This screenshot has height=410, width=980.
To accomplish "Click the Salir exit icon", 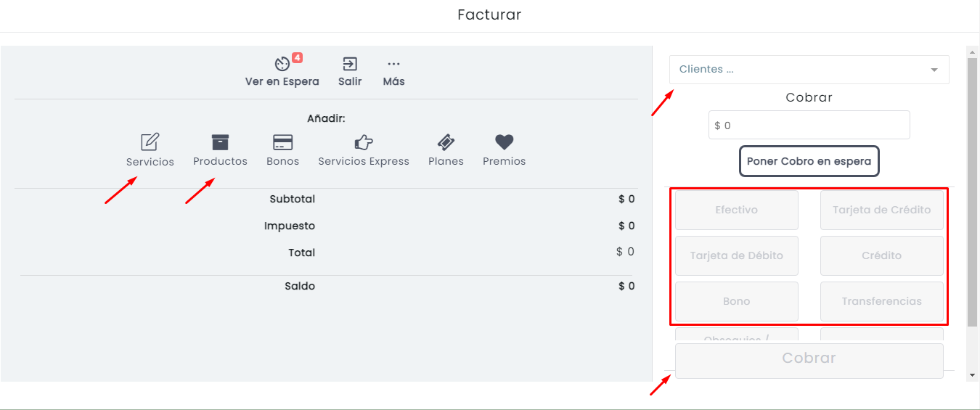I will pos(350,64).
